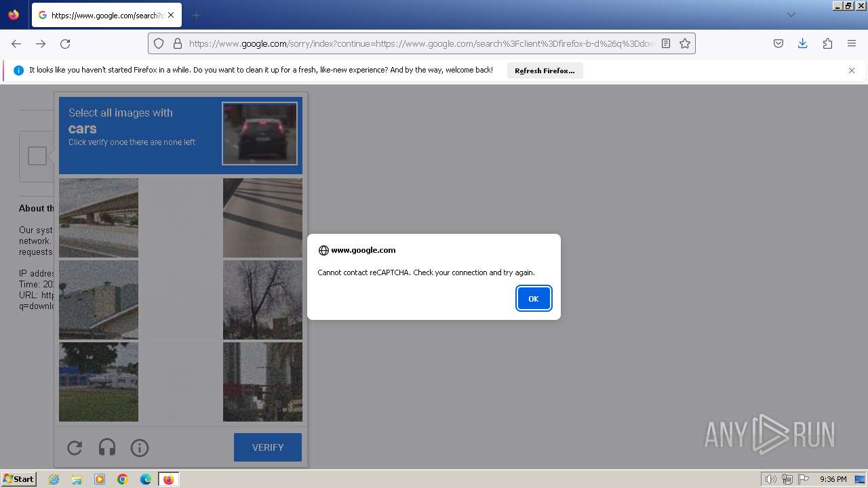The width and height of the screenshot is (868, 488).
Task: Tick the I'm not a robot checkbox
Action: pos(37,156)
